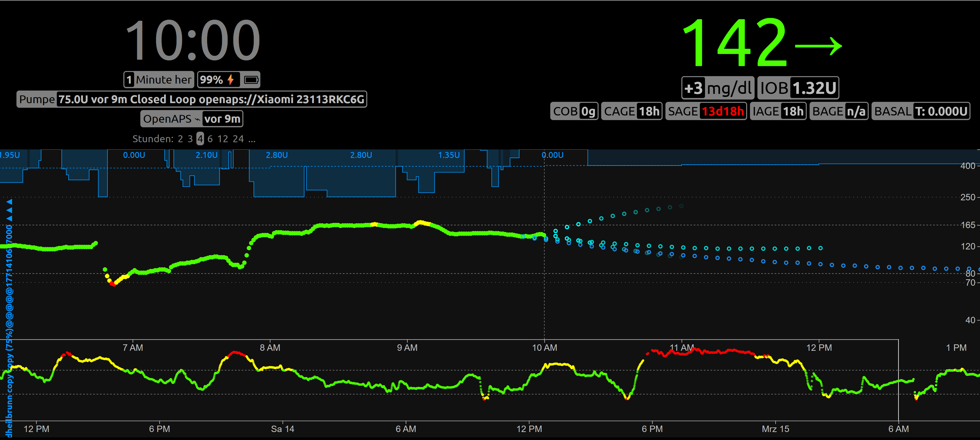The height and width of the screenshot is (440, 980).
Task: Click the COB 0g pill
Action: tap(574, 111)
